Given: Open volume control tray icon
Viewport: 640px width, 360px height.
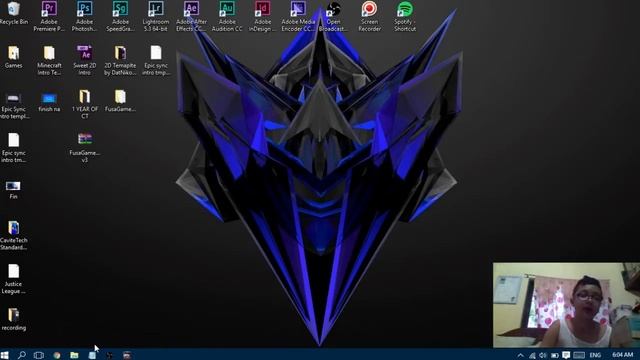Looking at the screenshot, I should coord(543,356).
